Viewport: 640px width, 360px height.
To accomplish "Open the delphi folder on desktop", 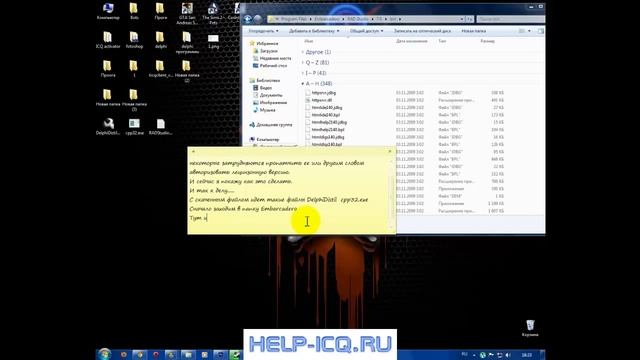I will point(160,40).
